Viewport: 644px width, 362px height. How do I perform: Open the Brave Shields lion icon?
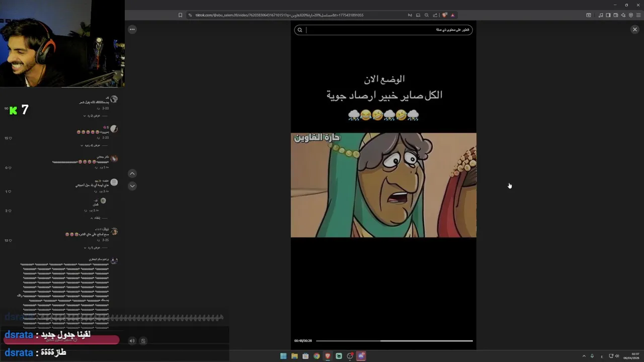pos(445,15)
